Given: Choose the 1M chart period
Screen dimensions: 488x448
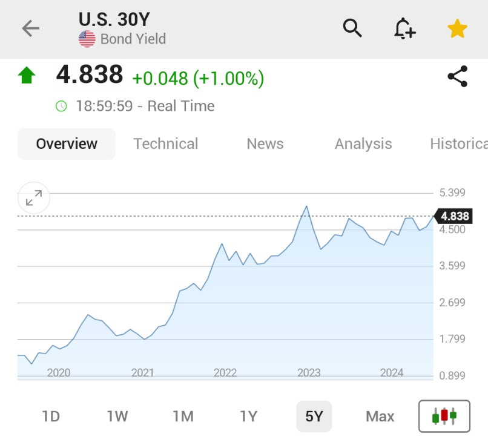Looking at the screenshot, I should pos(183,417).
